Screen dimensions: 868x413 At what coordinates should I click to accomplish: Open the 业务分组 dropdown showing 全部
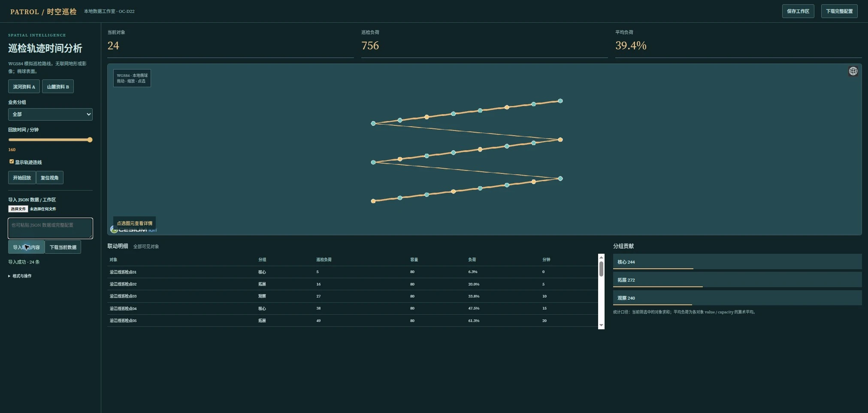(50, 114)
